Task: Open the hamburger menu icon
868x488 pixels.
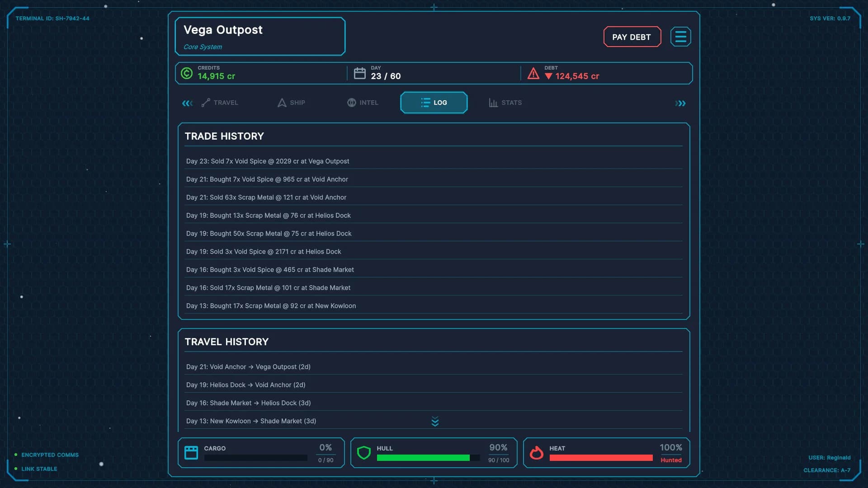Action: click(680, 37)
